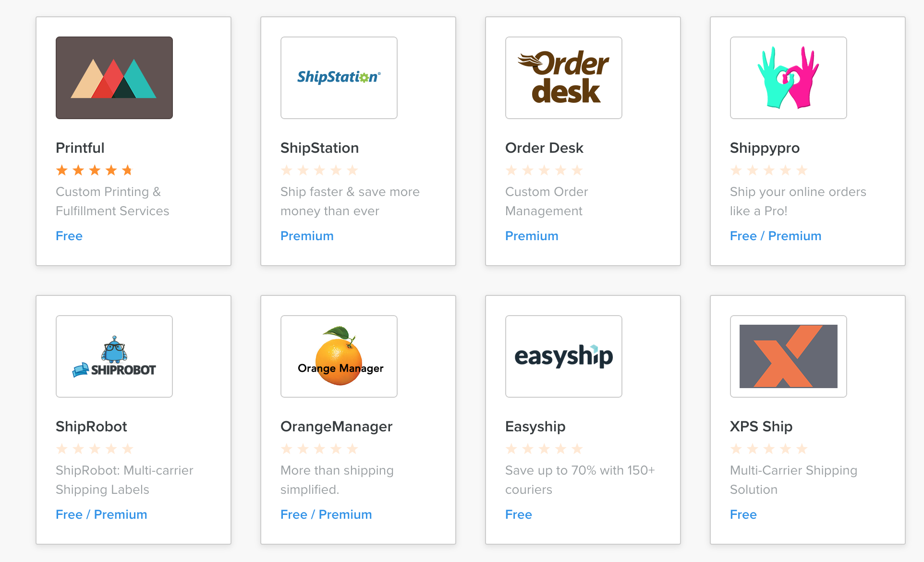Open the ShipStation logo thumbnail
This screenshot has width=924, height=562.
(339, 78)
